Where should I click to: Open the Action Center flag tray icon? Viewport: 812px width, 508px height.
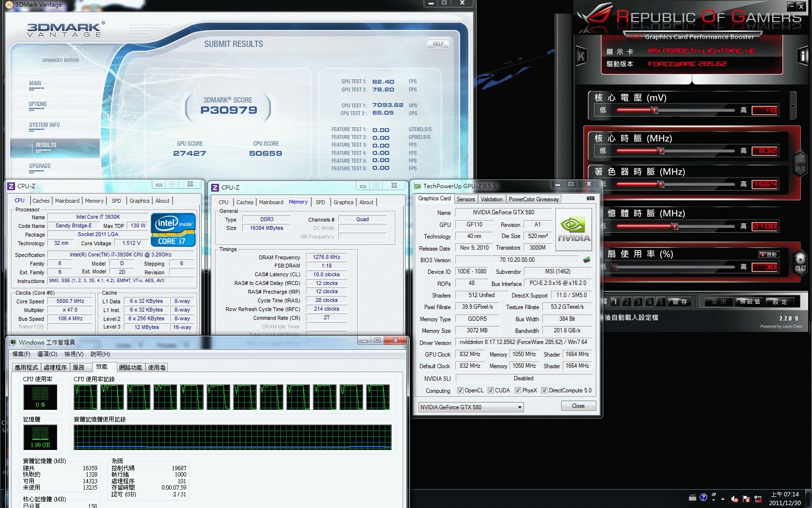(746, 499)
